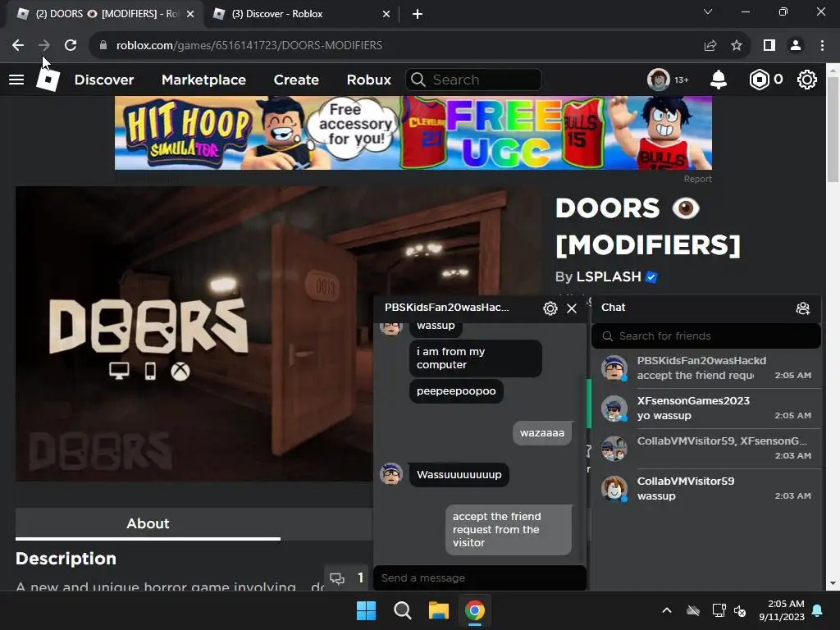Open Robux in the navigation bar
This screenshot has width=840, height=630.
368,80
